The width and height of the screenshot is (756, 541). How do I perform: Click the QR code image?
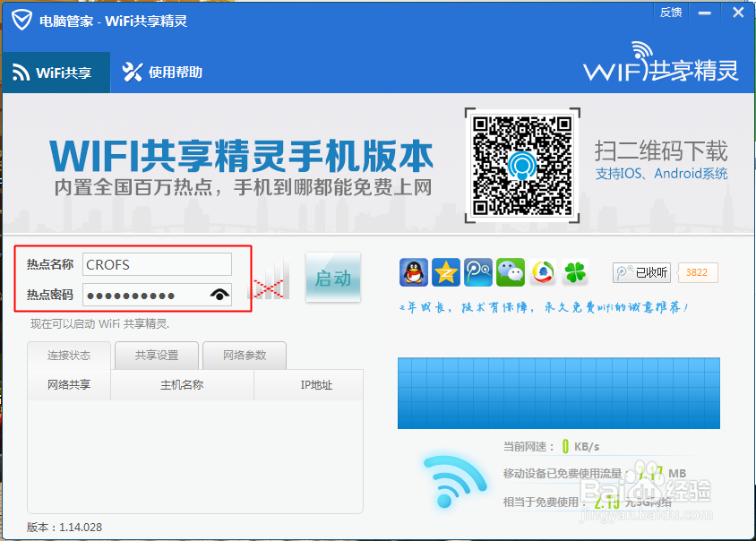click(522, 166)
